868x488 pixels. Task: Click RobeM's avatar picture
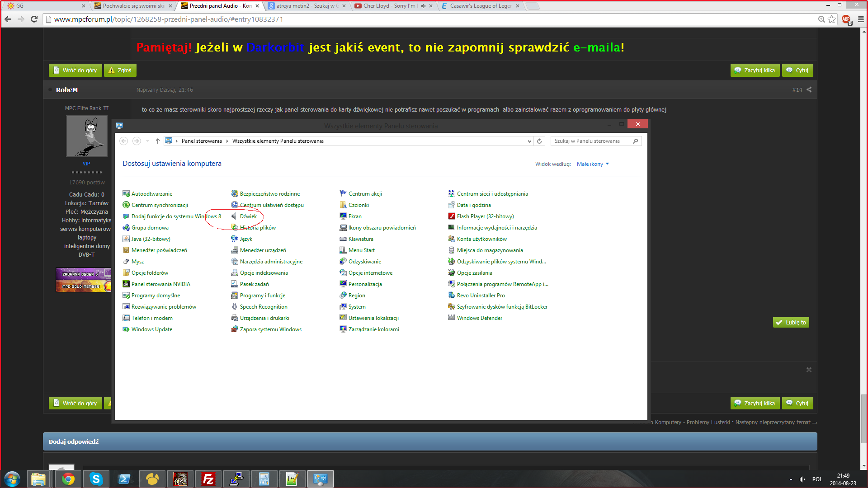[87, 136]
